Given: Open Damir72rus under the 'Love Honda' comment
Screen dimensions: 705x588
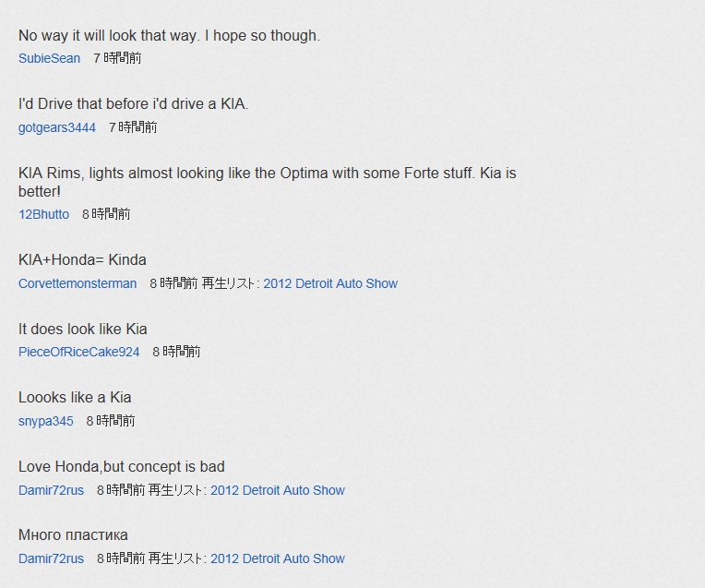Looking at the screenshot, I should coord(51,490).
